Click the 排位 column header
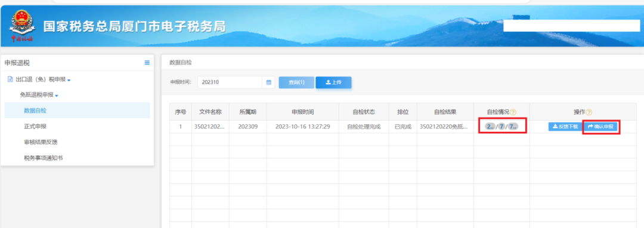644x228 pixels. click(402, 112)
